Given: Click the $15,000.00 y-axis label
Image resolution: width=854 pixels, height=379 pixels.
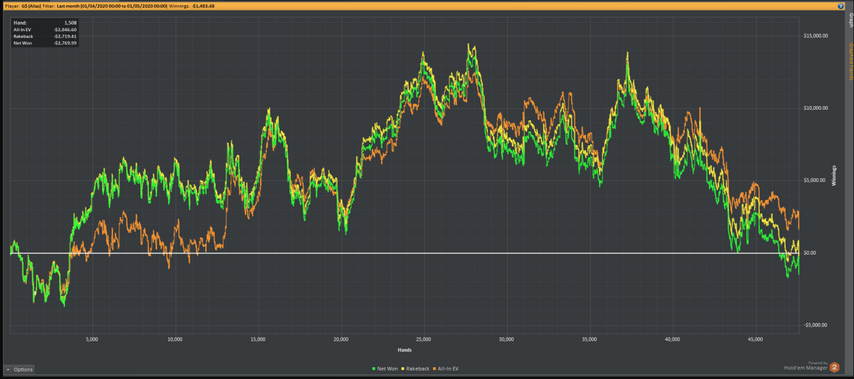Looking at the screenshot, I should pos(816,36).
